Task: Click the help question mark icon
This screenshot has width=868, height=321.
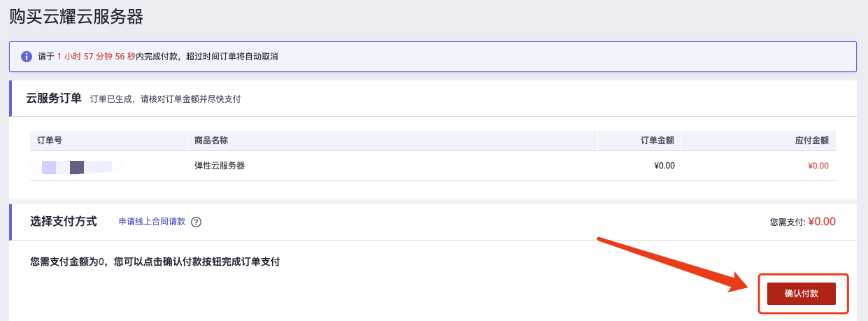Action: point(197,222)
